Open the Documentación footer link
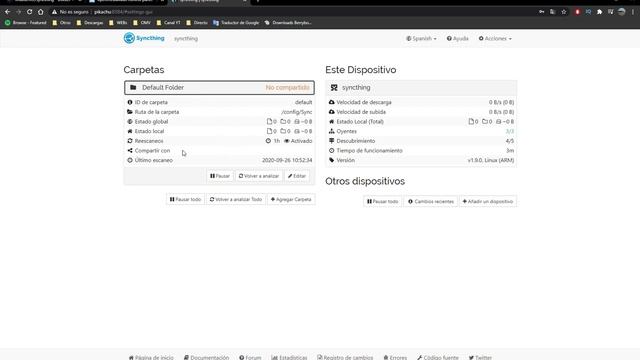The height and width of the screenshot is (360, 640). [206, 358]
